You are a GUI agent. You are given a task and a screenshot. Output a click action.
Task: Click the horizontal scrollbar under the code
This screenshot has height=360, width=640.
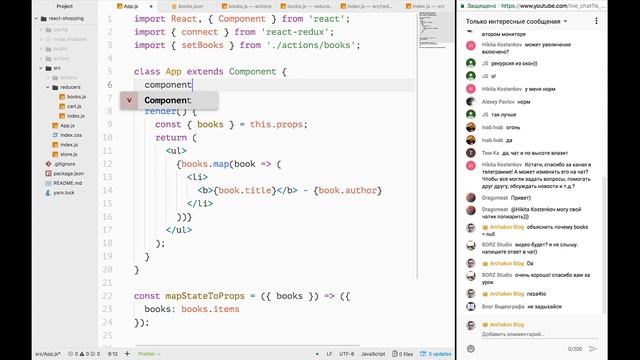(247, 346)
